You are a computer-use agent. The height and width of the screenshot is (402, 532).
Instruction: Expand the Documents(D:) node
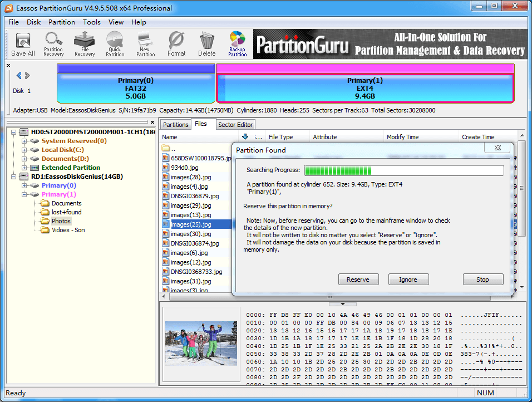point(24,159)
